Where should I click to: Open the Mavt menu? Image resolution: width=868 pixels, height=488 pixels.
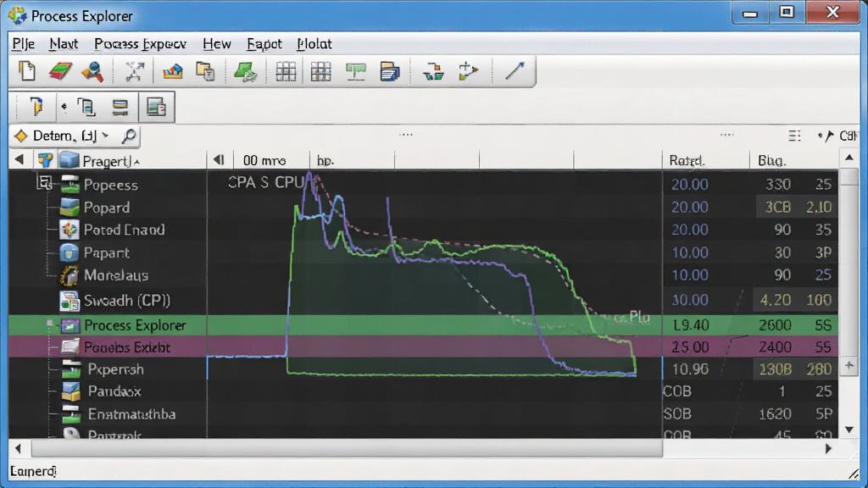64,44
